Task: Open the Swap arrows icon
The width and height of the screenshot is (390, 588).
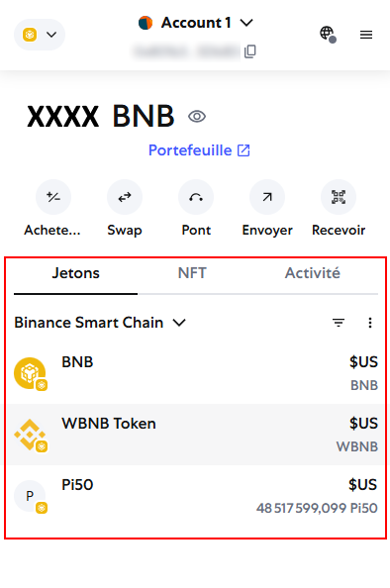Action: 125,197
